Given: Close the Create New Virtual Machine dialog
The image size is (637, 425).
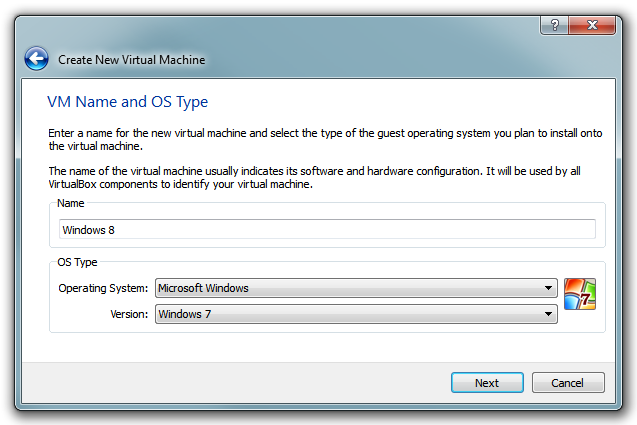Looking at the screenshot, I should (x=592, y=25).
